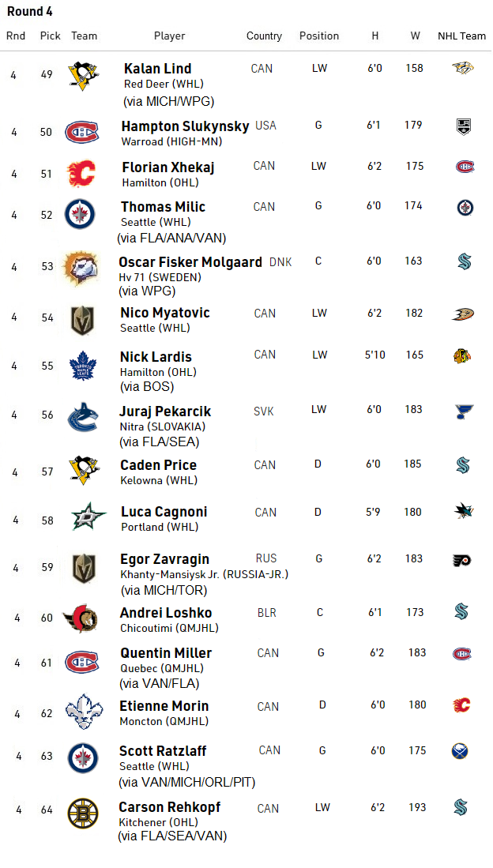Open the Boston Bruins logo at pick 64

point(83,814)
